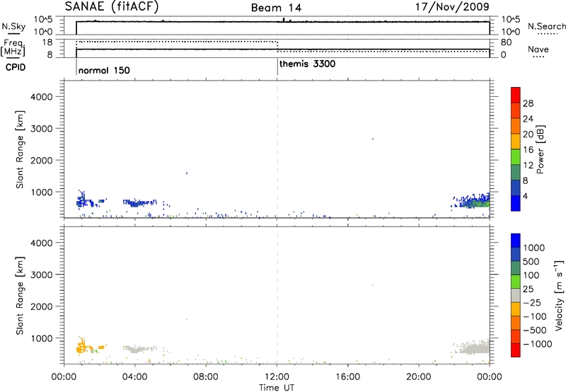
Task: Click the CPID tick mark beside 'normal 150'
Action: tap(76, 66)
